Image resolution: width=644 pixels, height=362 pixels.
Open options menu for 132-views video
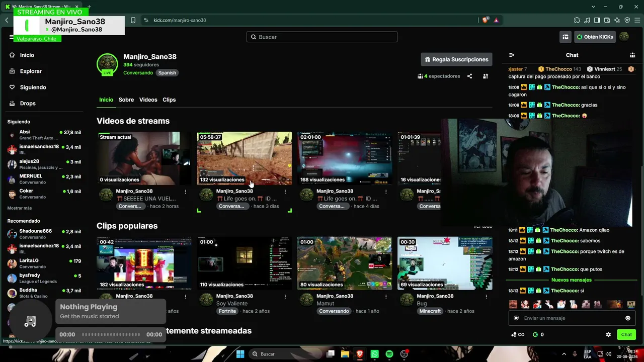286,192
